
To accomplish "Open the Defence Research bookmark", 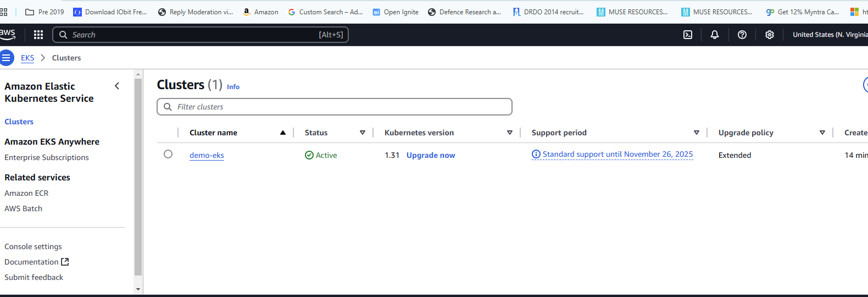I will 465,12.
